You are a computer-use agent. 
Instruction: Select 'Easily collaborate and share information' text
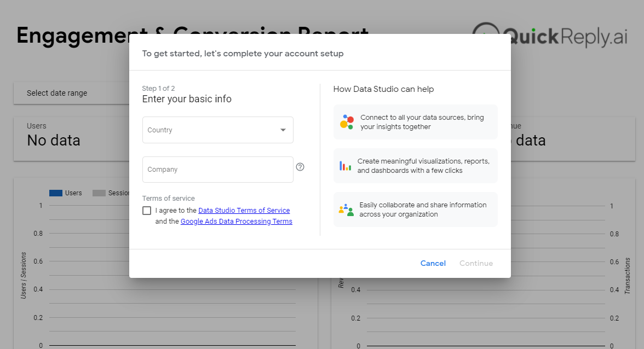[423, 210]
